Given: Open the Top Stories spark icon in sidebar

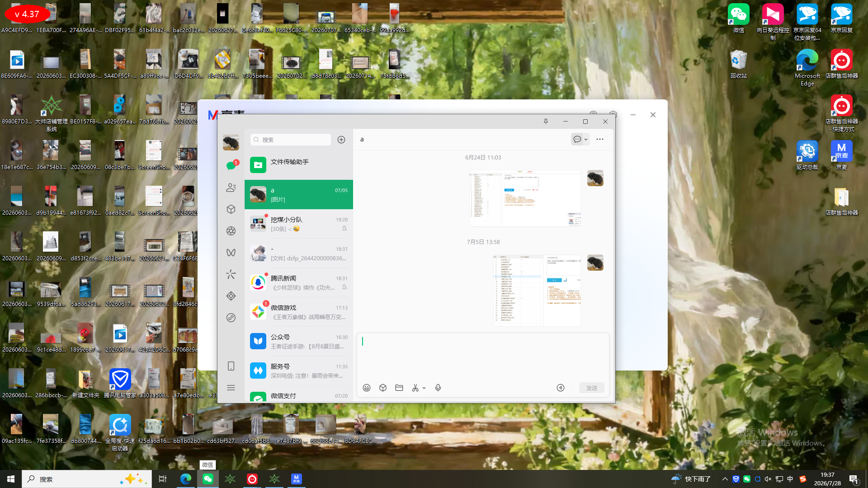Looking at the screenshot, I should (231, 274).
